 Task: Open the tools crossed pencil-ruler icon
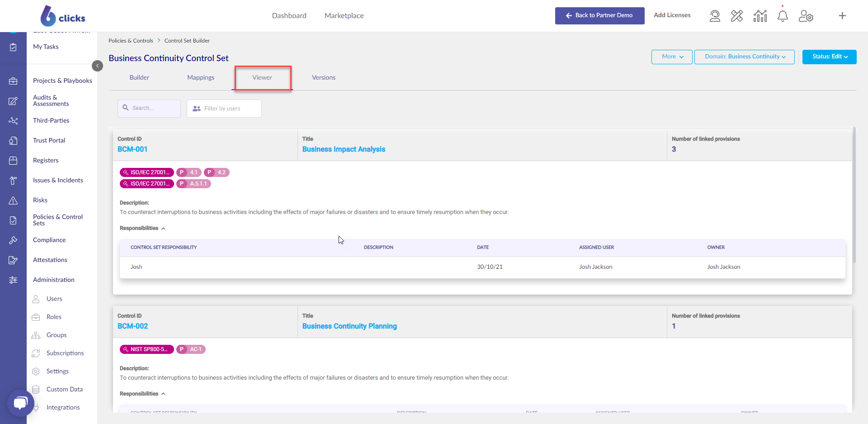pos(737,16)
